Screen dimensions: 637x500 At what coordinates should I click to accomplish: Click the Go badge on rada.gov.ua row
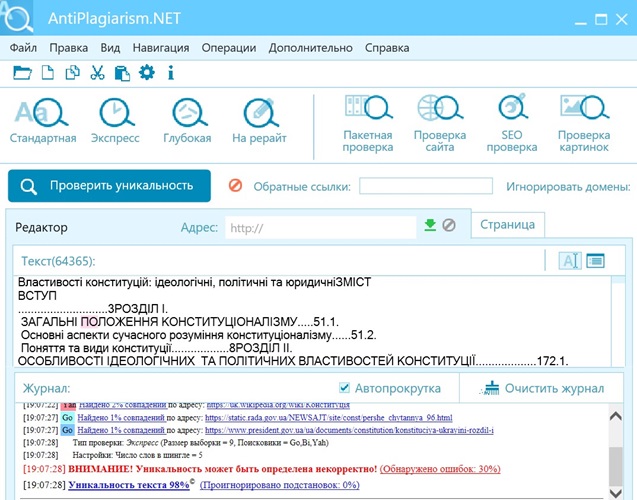pos(67,418)
